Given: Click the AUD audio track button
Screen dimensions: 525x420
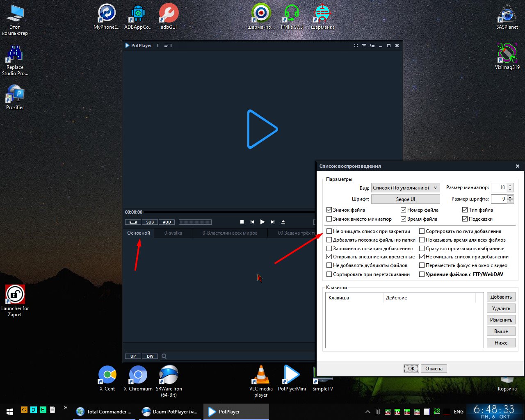Looking at the screenshot, I should [x=167, y=222].
